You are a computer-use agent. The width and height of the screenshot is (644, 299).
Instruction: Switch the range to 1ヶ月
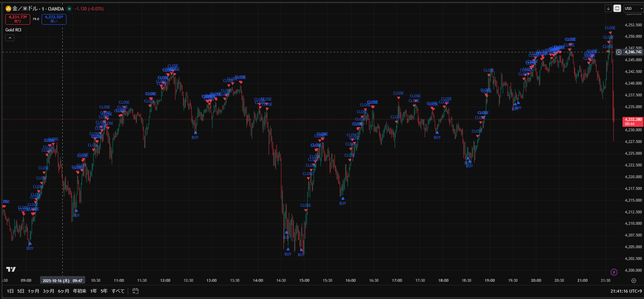(x=33, y=291)
